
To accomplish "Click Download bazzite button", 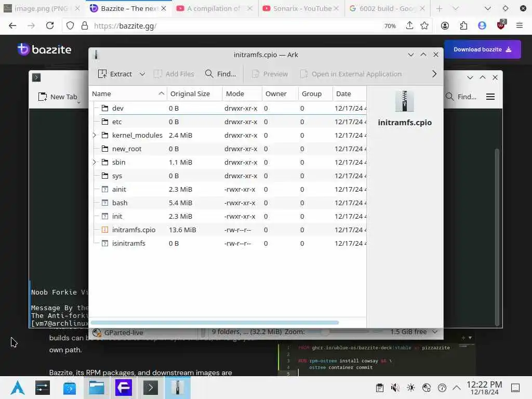I will 483,49.
